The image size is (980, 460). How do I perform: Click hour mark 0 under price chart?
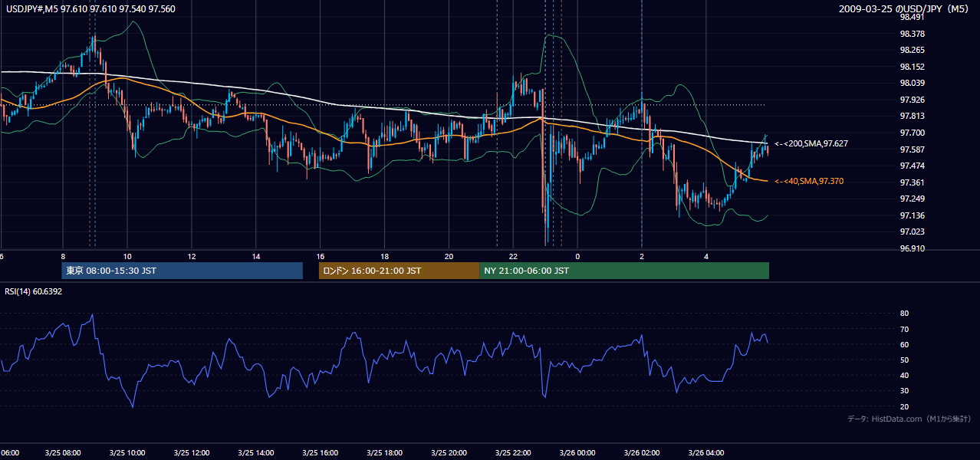[x=578, y=256]
